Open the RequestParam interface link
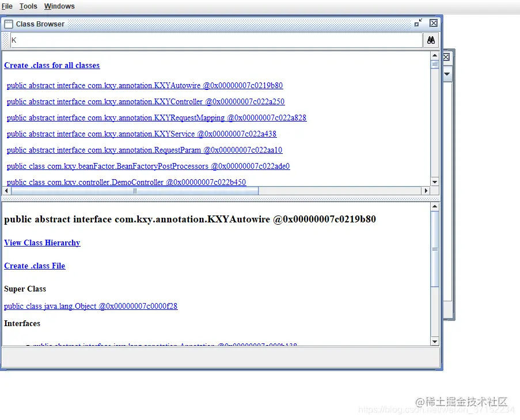The image size is (520, 420). pyautogui.click(x=145, y=150)
